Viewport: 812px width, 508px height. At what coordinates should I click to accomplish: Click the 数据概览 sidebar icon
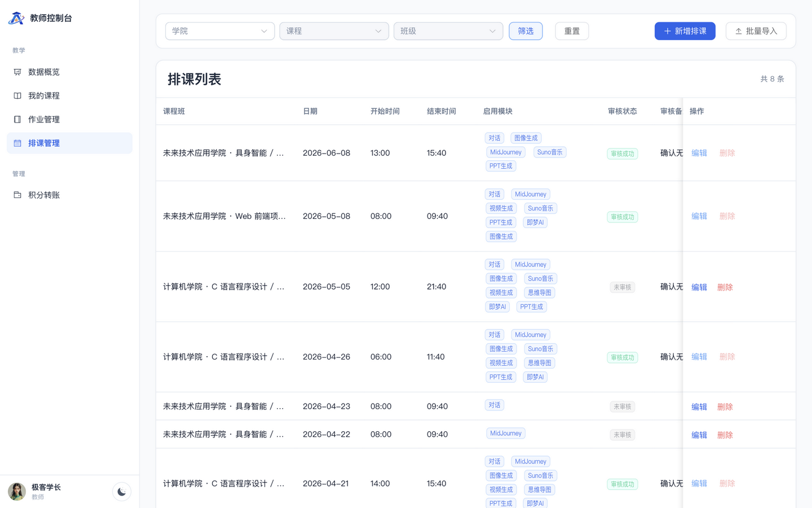coord(17,72)
